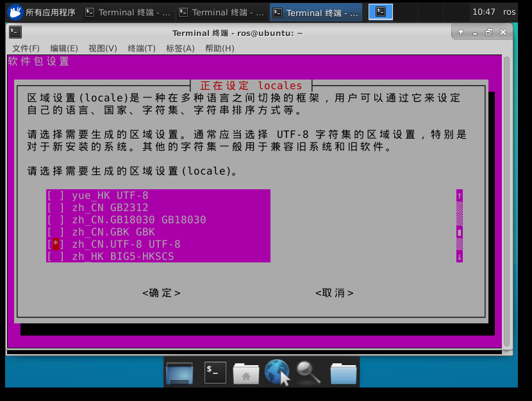This screenshot has height=401, width=532.
Task: Open the 视图(V) menu
Action: (x=103, y=48)
